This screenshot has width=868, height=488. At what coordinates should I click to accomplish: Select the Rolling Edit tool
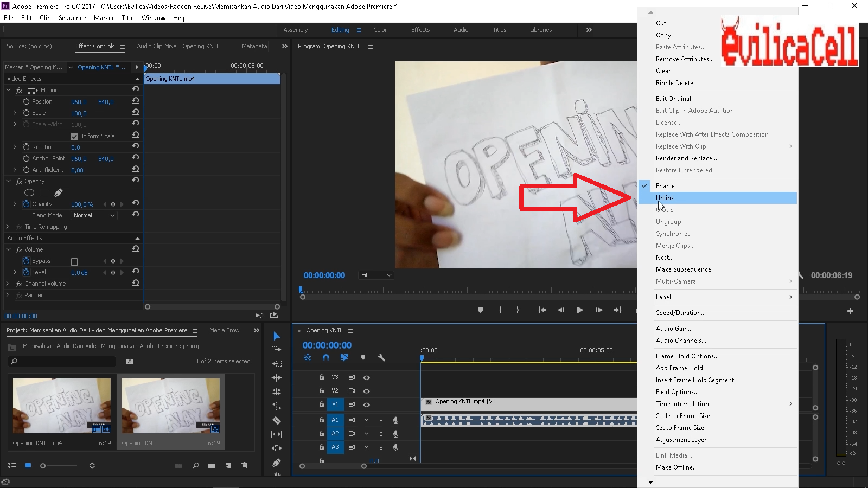277,378
